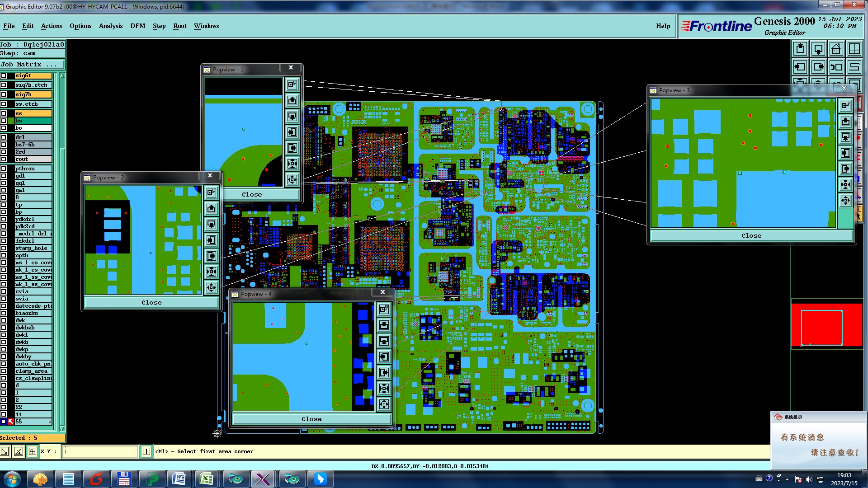
Task: Click Close button in Popview 2
Action: (151, 302)
